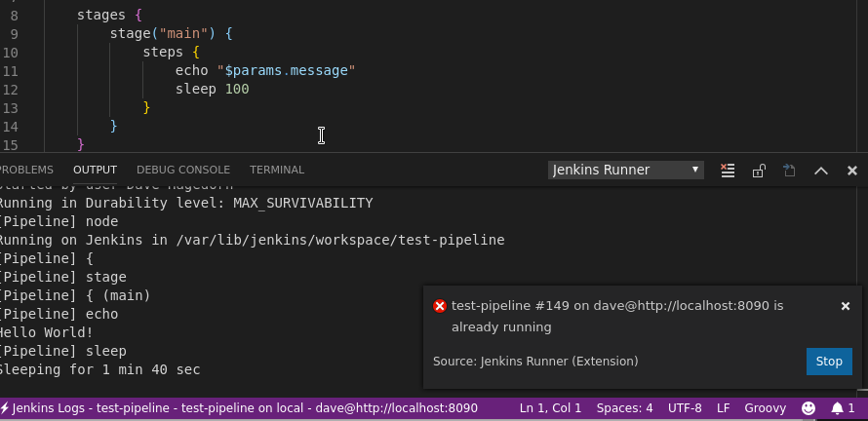Click the MAX_SURVIVABILITY output line
Screen dimensions: 868x421
[186, 203]
